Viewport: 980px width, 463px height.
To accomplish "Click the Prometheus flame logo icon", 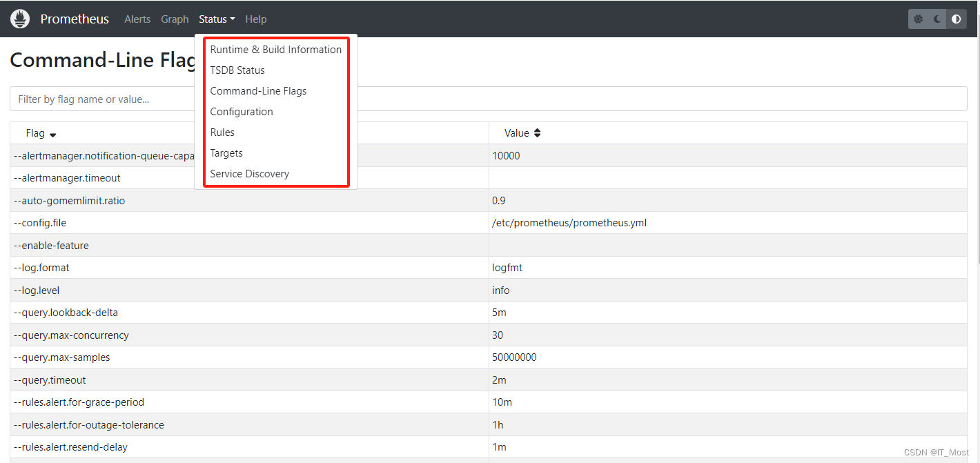I will 20,19.
